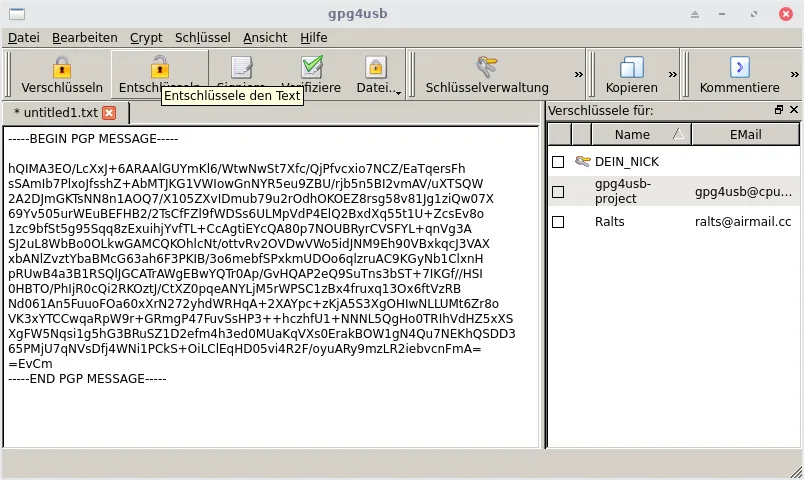Open the Hilfe menu
The image size is (804, 480).
click(x=313, y=37)
